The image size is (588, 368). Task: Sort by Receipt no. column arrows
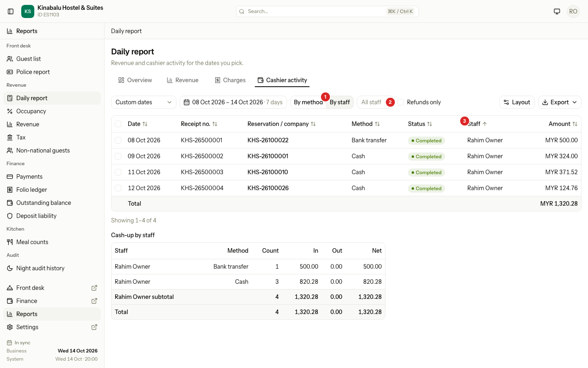click(215, 124)
